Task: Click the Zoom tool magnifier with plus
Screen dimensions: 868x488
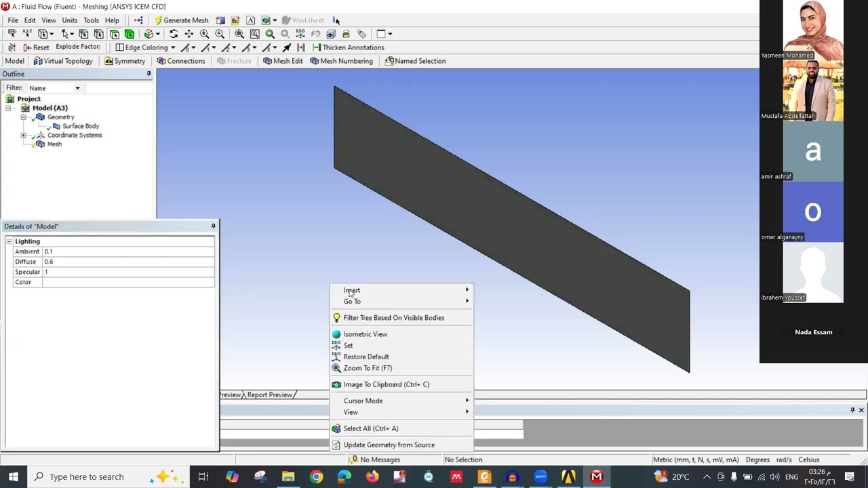Action: pyautogui.click(x=204, y=34)
